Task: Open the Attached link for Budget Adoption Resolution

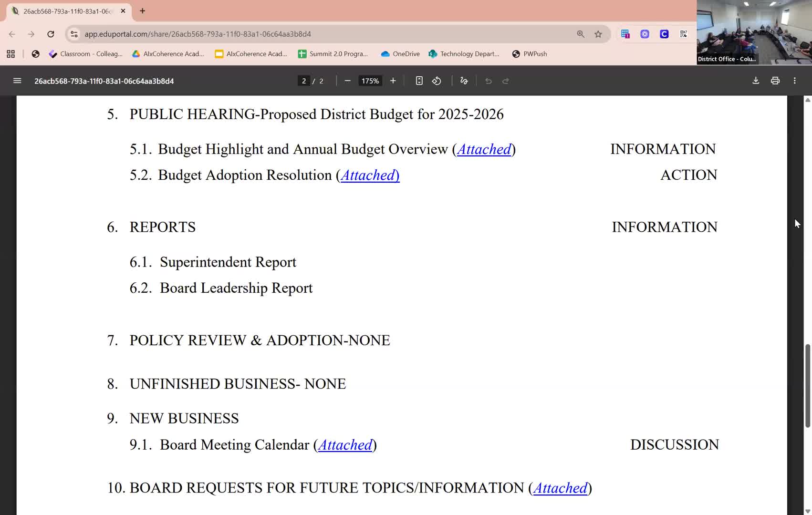Action: click(x=369, y=175)
